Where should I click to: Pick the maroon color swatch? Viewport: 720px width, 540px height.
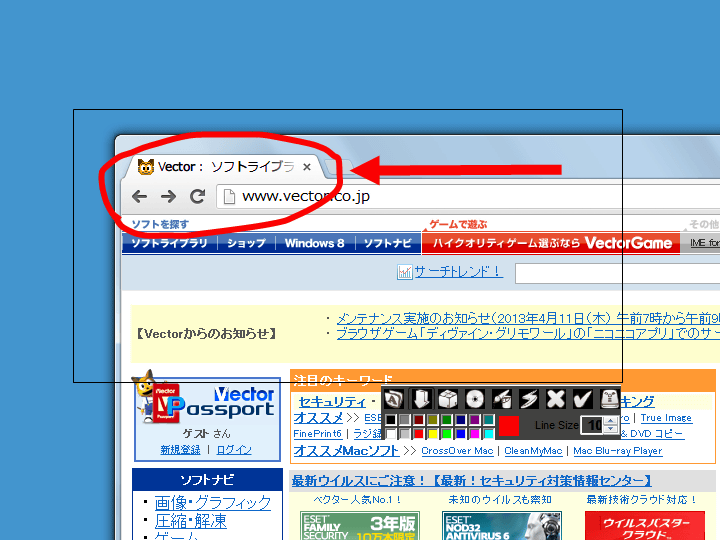419,420
